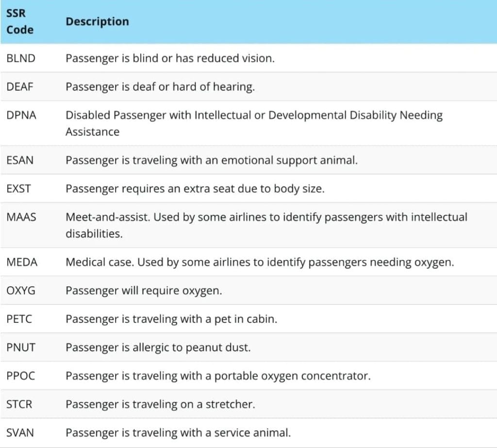Click the OXYG code cell

pos(21,291)
